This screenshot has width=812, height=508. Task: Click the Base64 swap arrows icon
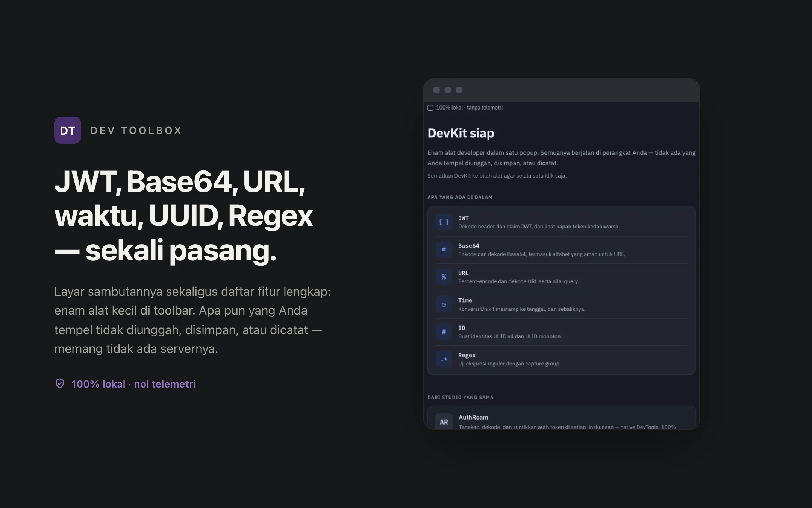[x=444, y=249]
